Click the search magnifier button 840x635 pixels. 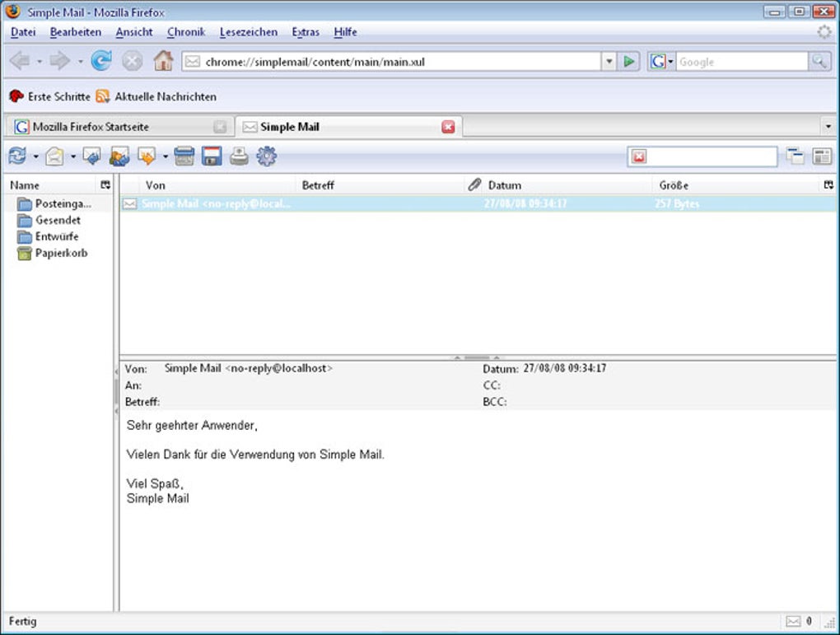[x=819, y=62]
